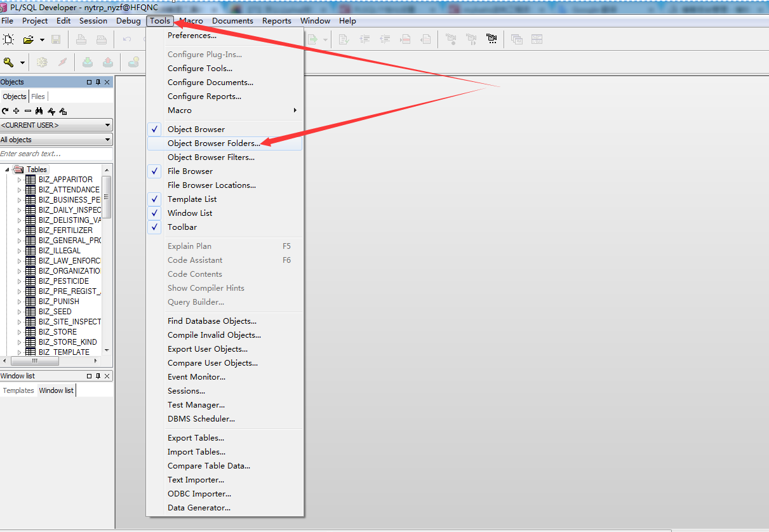The image size is (769, 532).
Task: Expand the BIZ_APPARITOR table node
Action: click(19, 180)
